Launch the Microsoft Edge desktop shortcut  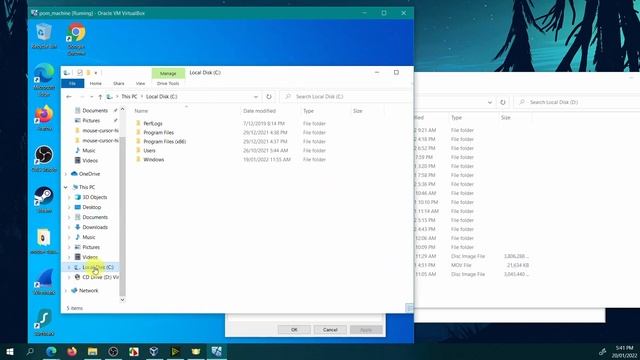point(44,79)
